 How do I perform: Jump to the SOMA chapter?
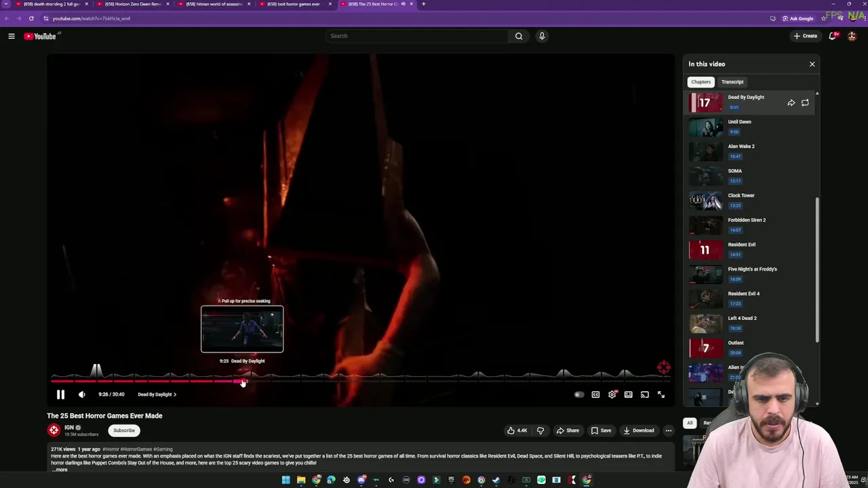(752, 176)
